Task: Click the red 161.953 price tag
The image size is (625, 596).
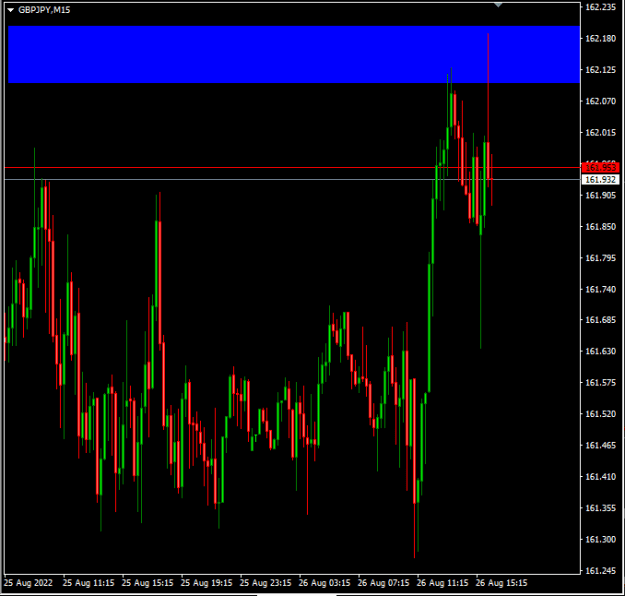Action: tap(600, 167)
